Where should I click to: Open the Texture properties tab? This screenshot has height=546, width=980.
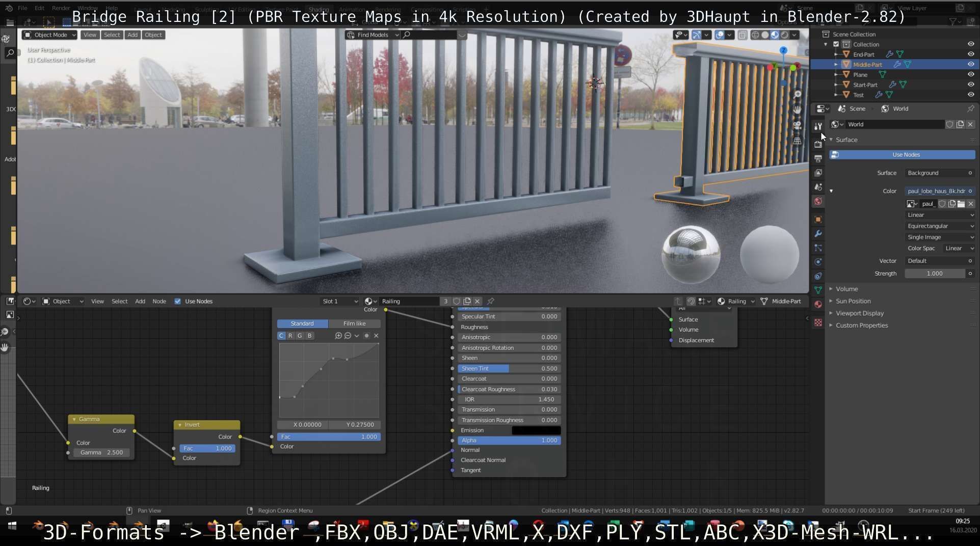818,322
